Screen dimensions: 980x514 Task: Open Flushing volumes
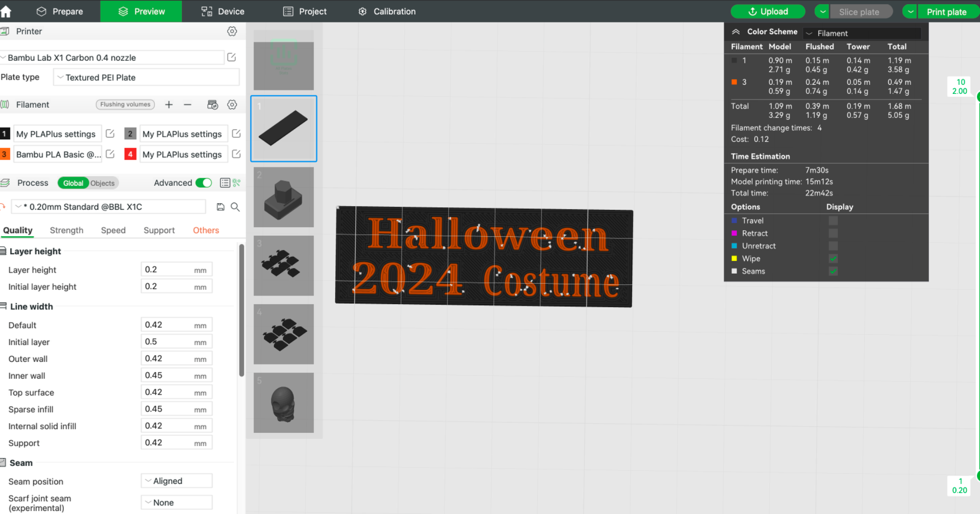pyautogui.click(x=126, y=105)
